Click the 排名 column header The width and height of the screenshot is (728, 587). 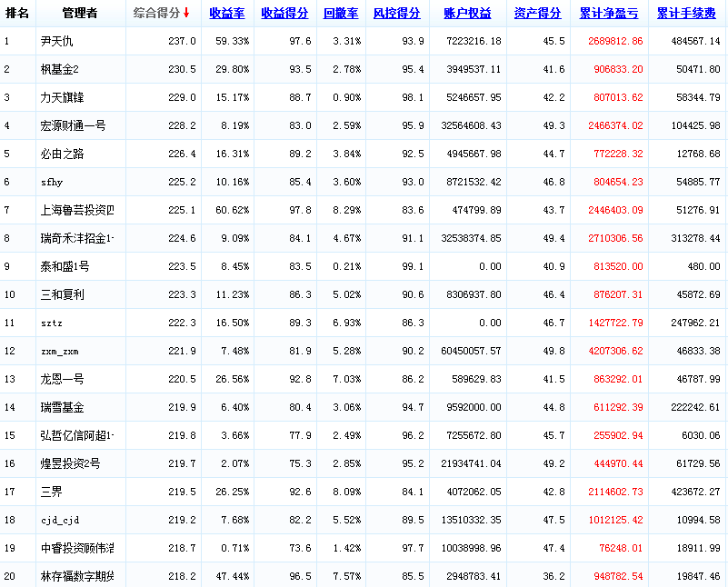coord(17,13)
